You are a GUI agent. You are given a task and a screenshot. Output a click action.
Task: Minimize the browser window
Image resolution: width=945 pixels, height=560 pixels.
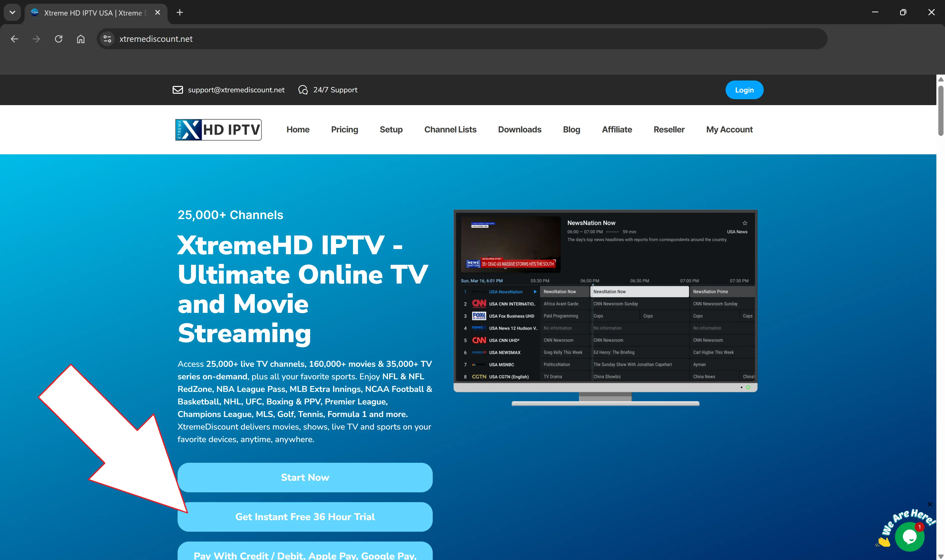pyautogui.click(x=875, y=13)
